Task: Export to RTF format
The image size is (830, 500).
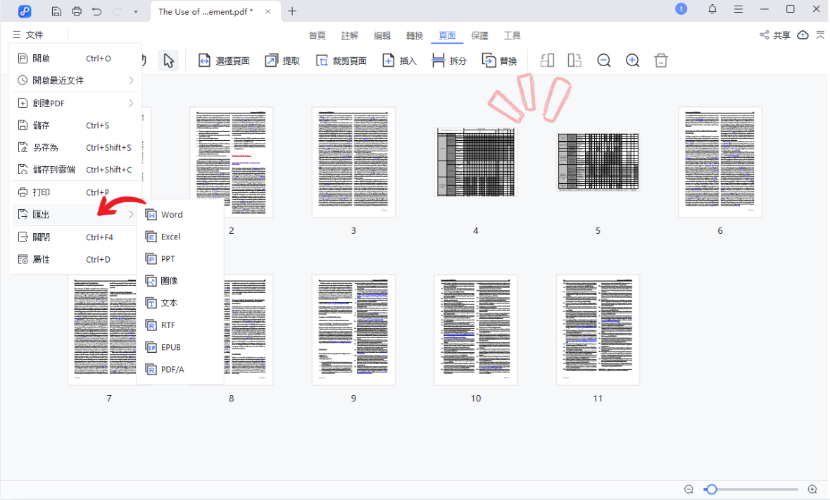Action: point(180,325)
